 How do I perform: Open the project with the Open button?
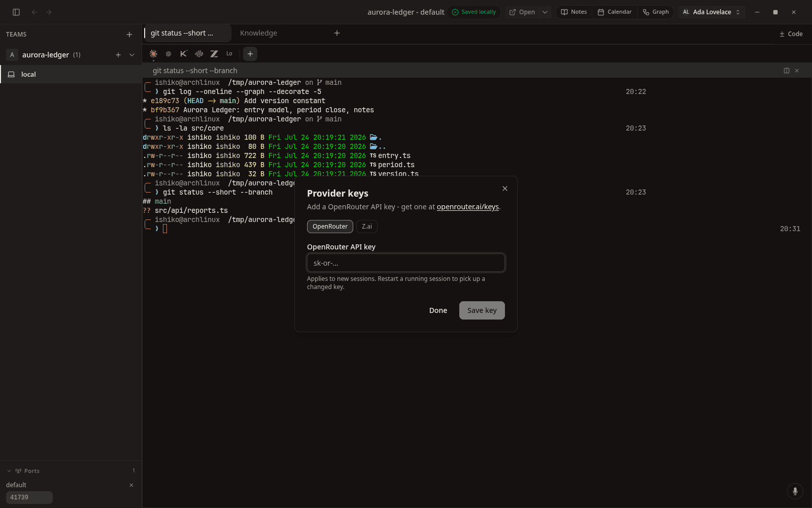[x=522, y=12]
